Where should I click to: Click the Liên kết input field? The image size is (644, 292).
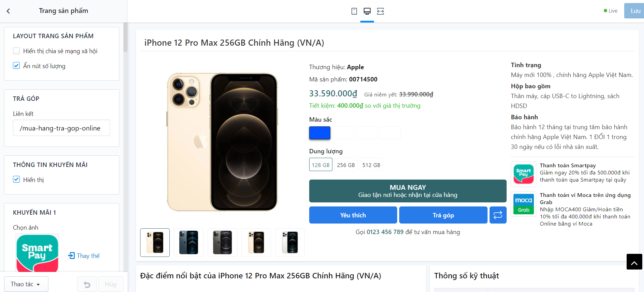61,128
